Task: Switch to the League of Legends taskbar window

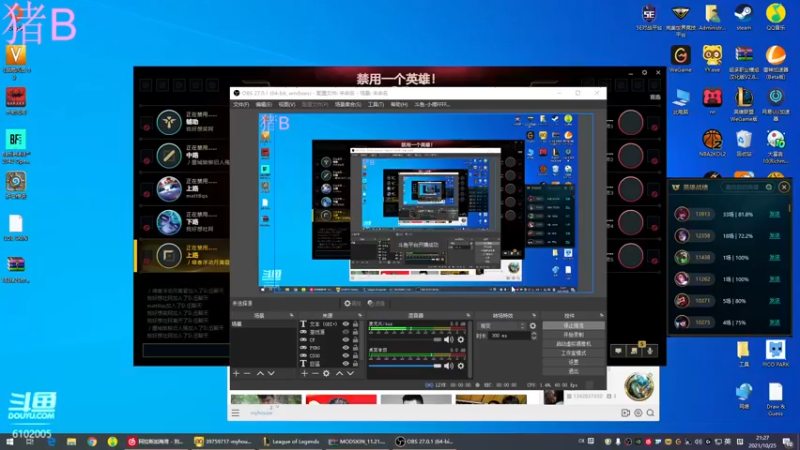Action: (x=291, y=441)
